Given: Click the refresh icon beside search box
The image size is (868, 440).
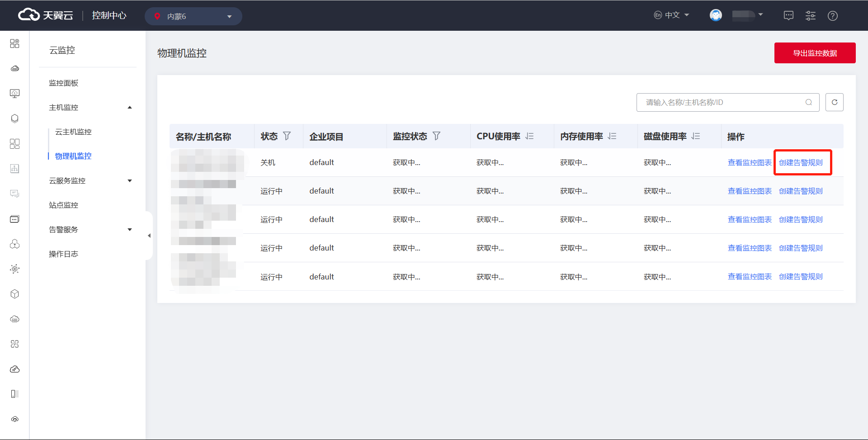Looking at the screenshot, I should click(834, 102).
